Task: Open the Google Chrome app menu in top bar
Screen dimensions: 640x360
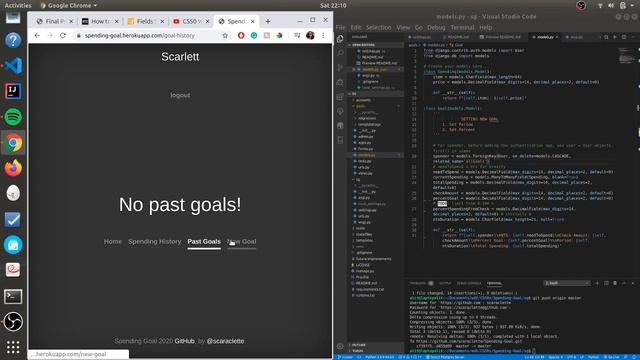Action: 69,5
